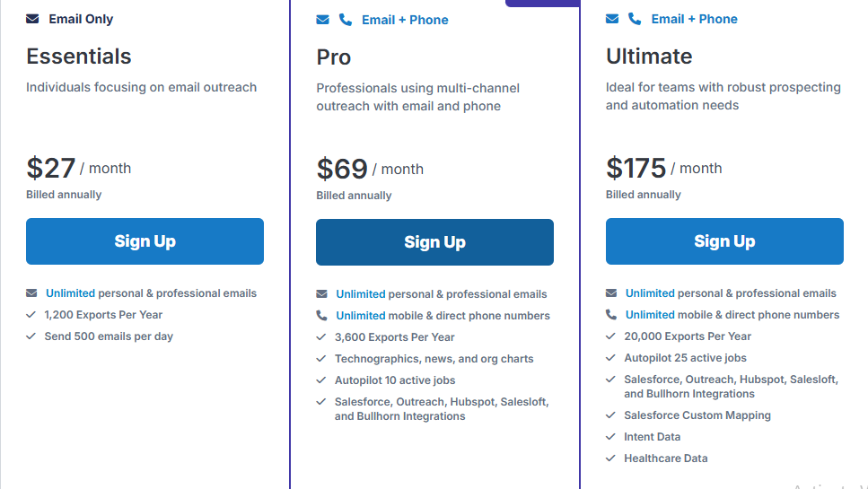Viewport: 868px width, 489px height.
Task: Click the Ultimate plan header phone icon
Action: tap(635, 19)
